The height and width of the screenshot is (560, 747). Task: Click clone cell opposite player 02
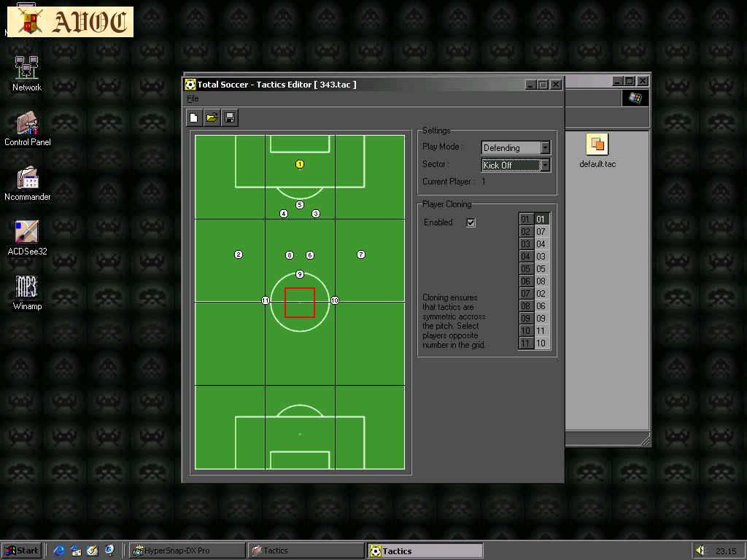coord(542,231)
